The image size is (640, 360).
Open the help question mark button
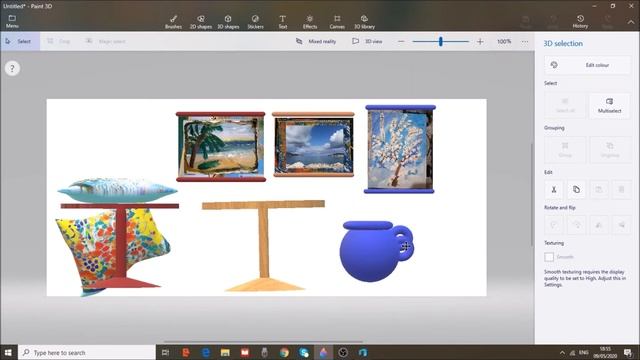[x=12, y=68]
